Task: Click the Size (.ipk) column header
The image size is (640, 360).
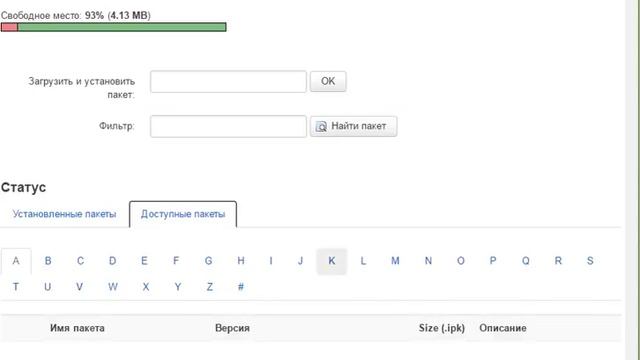Action: (x=442, y=328)
